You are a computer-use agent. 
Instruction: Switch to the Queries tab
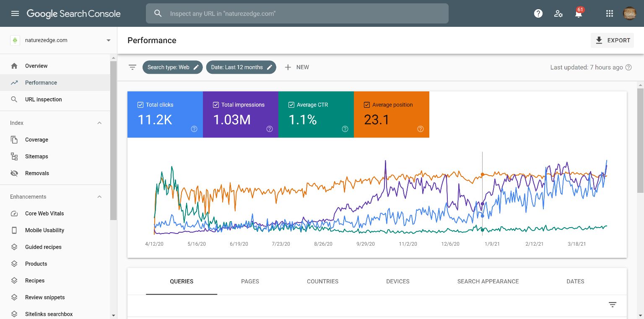coord(182,282)
